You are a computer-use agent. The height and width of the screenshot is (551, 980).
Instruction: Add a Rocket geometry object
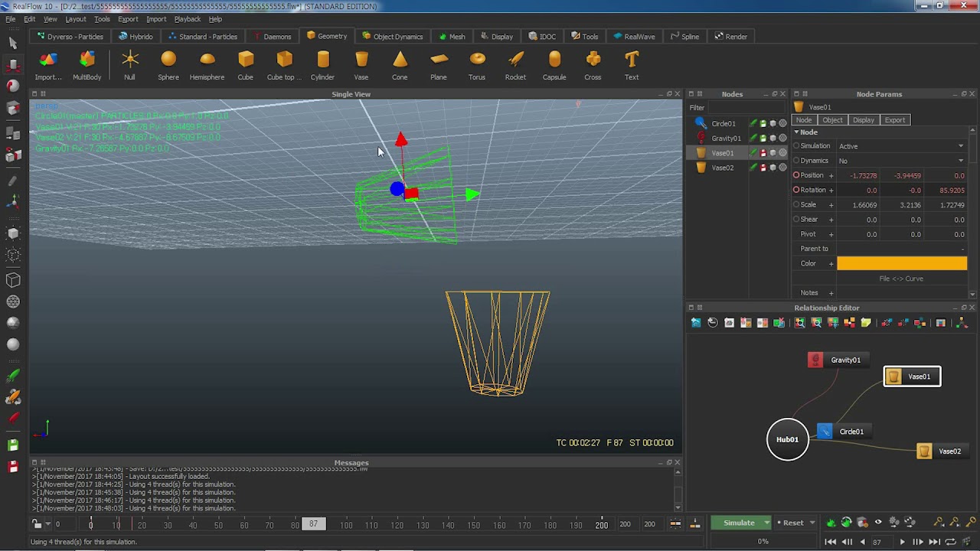pos(515,65)
